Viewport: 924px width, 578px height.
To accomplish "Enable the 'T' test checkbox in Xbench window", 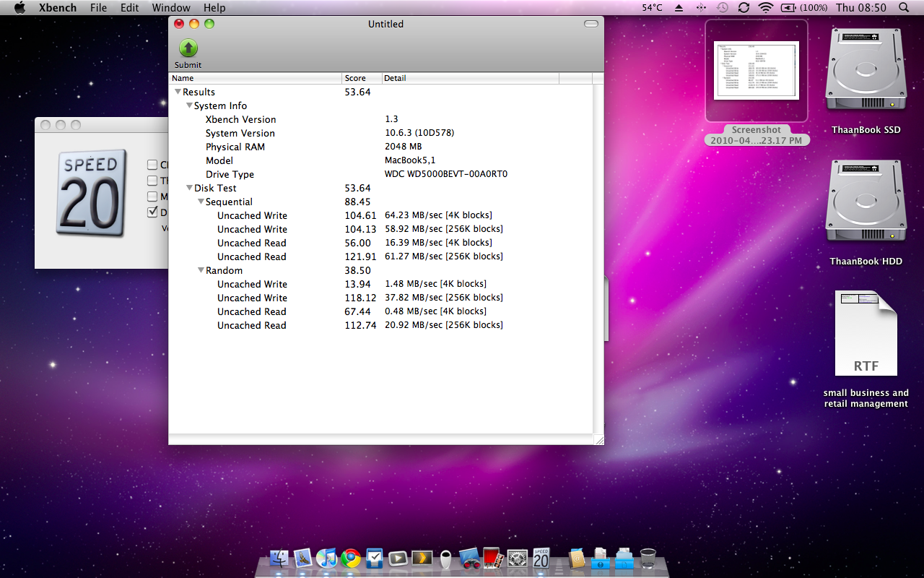I will pos(152,181).
